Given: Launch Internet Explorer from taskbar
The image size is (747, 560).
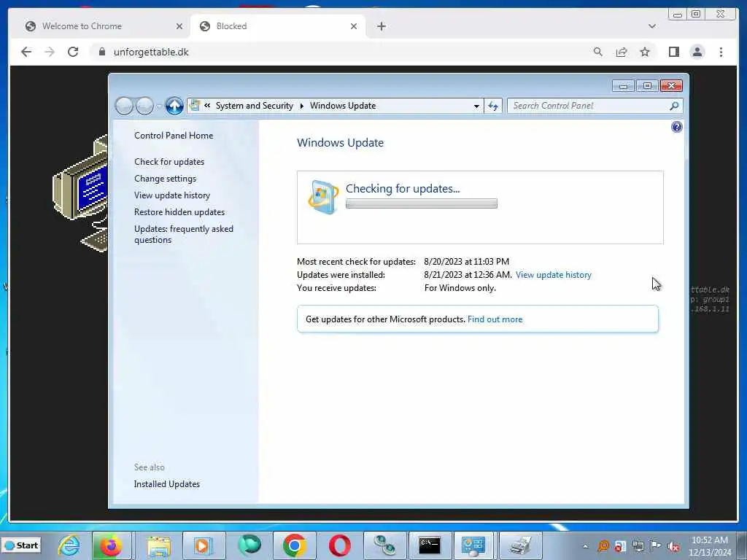Looking at the screenshot, I should (x=69, y=545).
